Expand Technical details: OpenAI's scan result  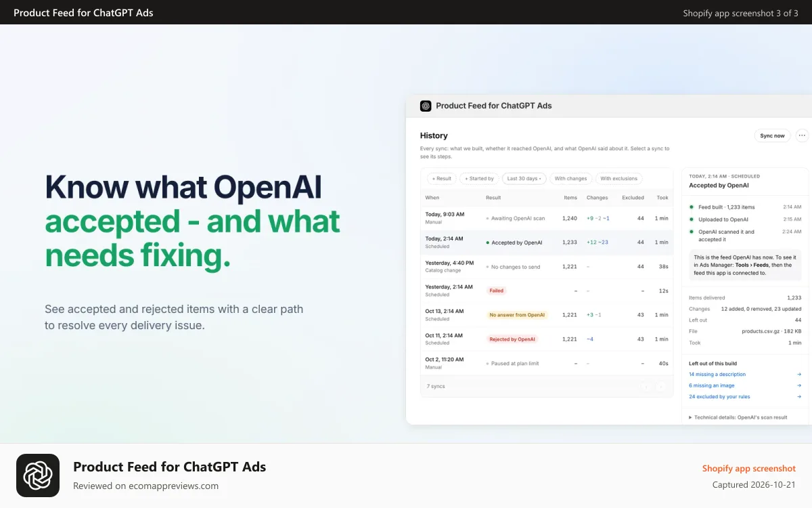pos(738,417)
